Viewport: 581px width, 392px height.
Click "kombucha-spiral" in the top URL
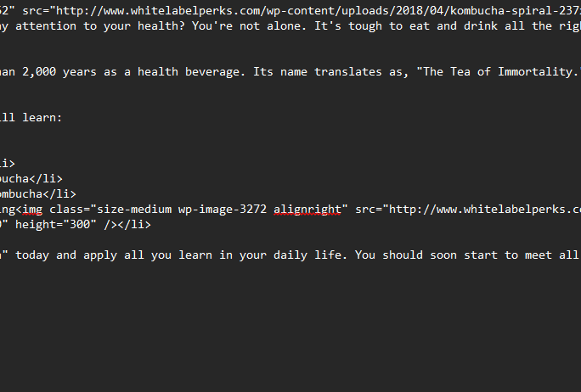pyautogui.click(x=501, y=10)
